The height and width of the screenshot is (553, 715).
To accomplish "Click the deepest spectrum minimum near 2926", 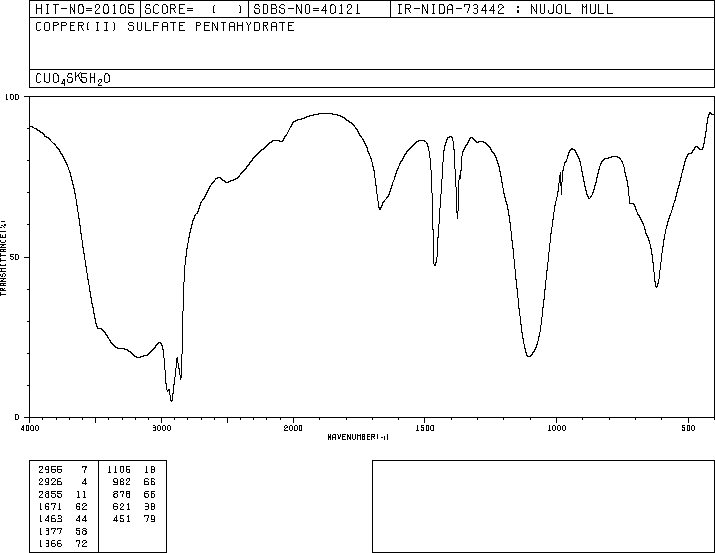I will (x=171, y=400).
